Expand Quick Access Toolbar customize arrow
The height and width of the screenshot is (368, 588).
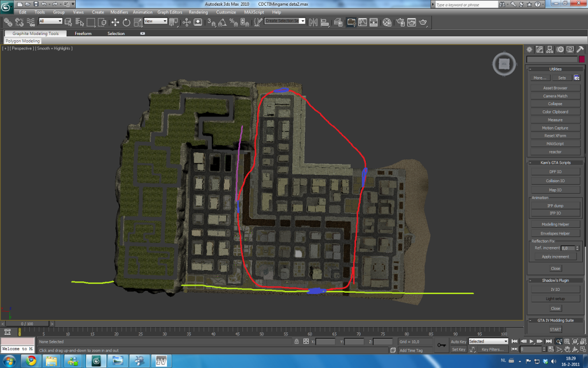point(73,4)
